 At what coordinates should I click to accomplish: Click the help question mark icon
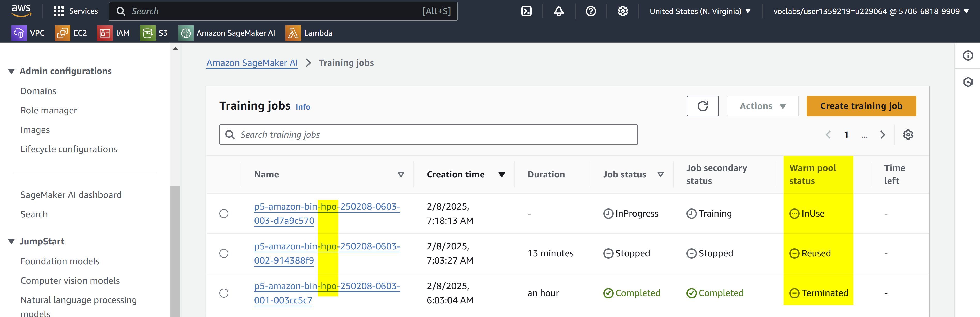coord(590,11)
